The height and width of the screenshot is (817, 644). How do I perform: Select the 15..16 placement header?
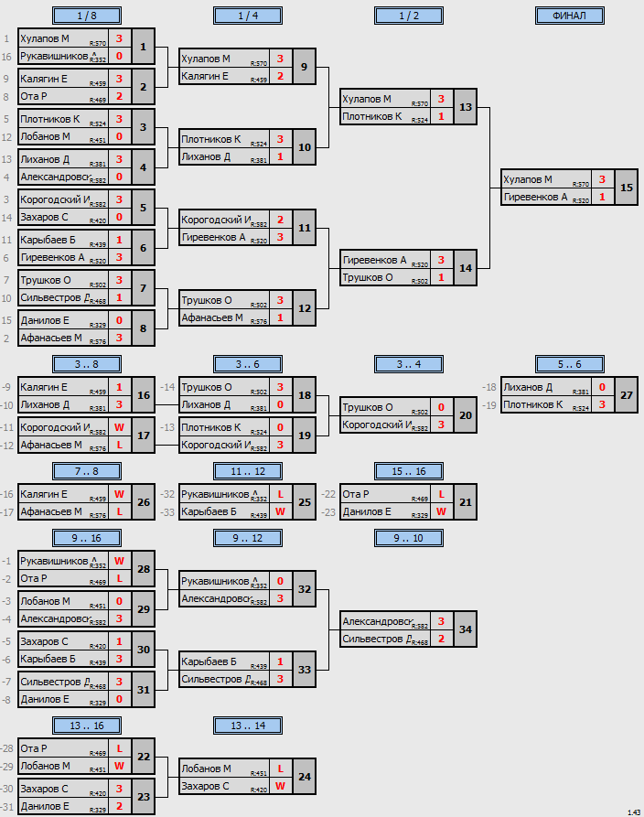(x=409, y=471)
